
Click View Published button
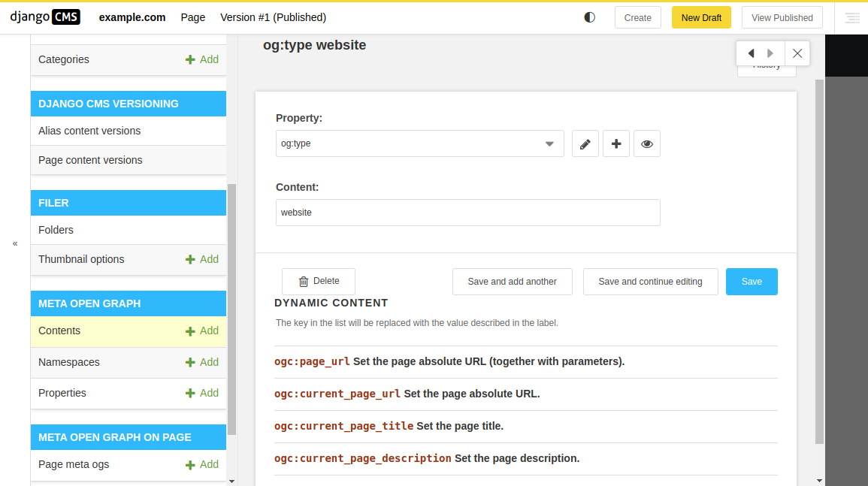coord(782,18)
